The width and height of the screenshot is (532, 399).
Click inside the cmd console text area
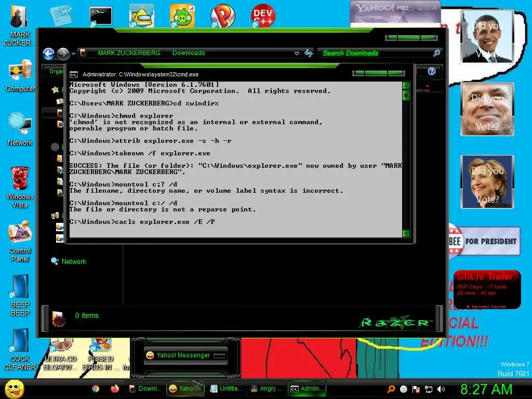(x=235, y=159)
